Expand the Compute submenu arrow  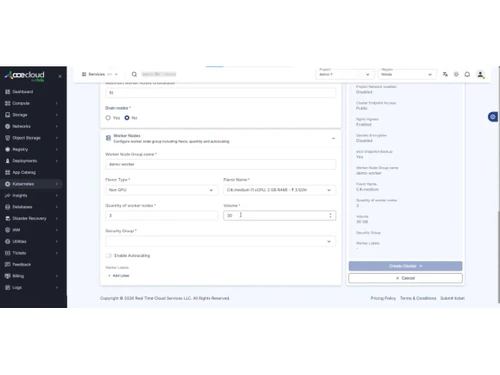pos(57,103)
